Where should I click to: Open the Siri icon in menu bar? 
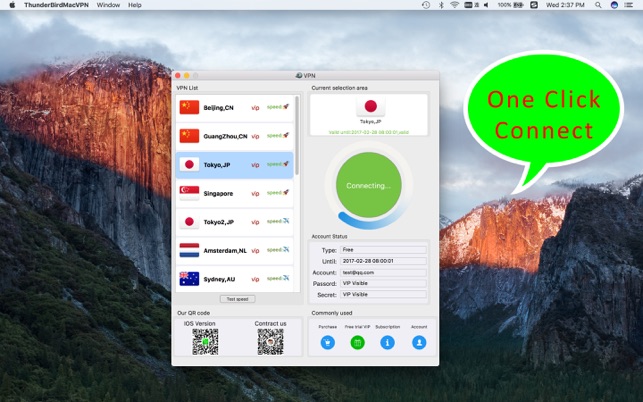pos(614,5)
